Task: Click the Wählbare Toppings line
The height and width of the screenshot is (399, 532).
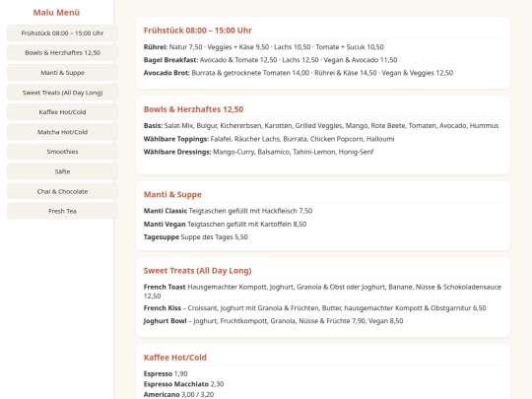Action: [269, 139]
